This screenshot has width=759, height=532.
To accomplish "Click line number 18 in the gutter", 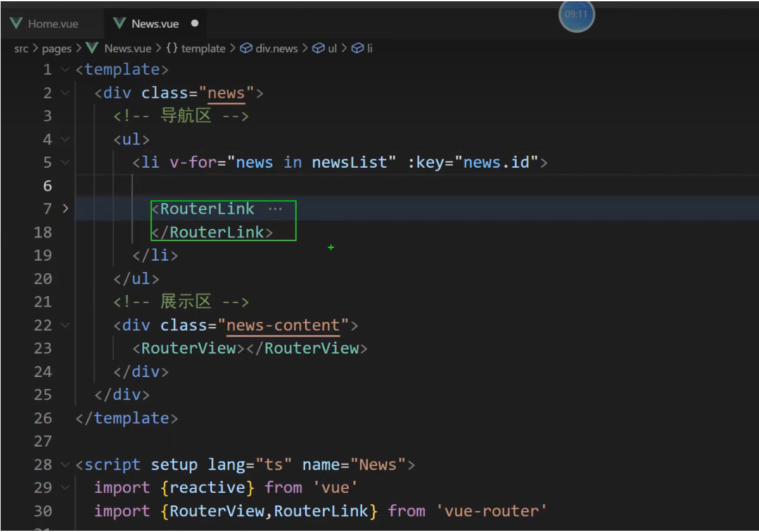I will (x=42, y=232).
